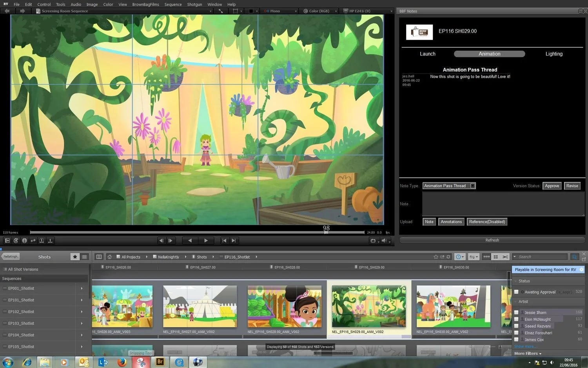Click the RV back navigation arrow
The width and height of the screenshot is (588, 368).
point(7,11)
